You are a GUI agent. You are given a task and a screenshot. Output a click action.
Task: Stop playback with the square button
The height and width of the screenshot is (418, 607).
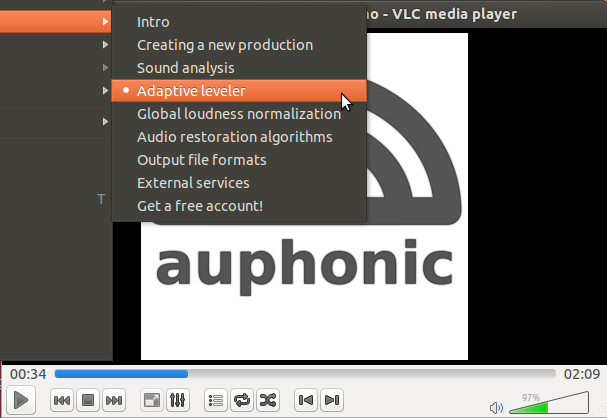88,400
